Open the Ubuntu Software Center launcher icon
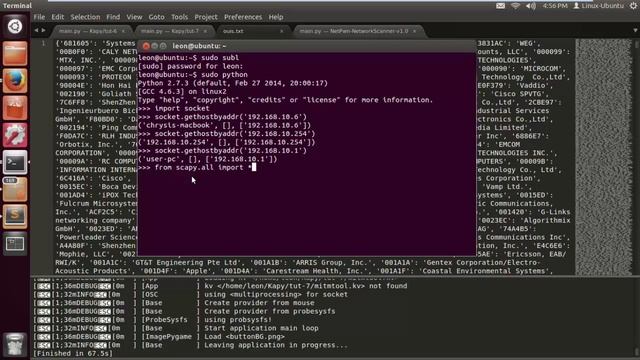 (x=15, y=108)
